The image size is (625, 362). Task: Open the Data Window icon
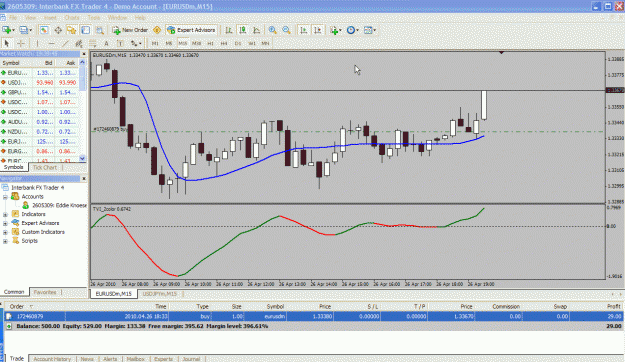click(x=58, y=30)
